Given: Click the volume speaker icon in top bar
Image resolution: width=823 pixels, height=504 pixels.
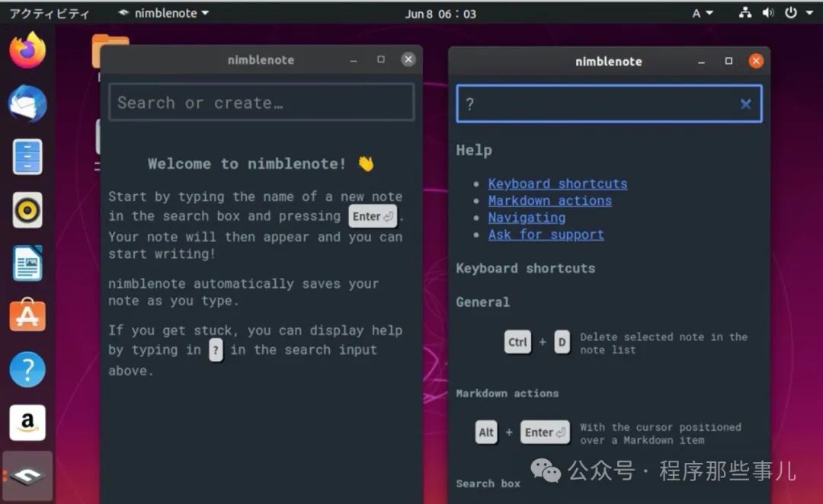Looking at the screenshot, I should click(x=768, y=13).
